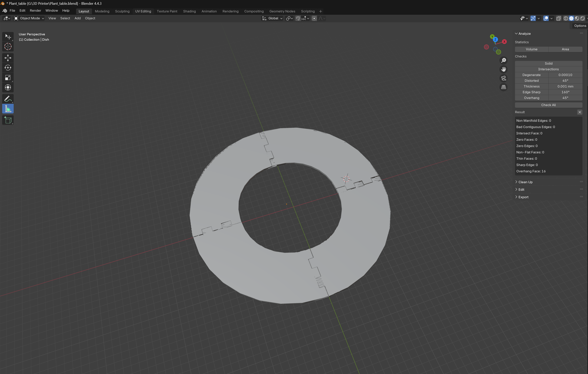Switch perspective/orthographic view grid icon

(504, 87)
